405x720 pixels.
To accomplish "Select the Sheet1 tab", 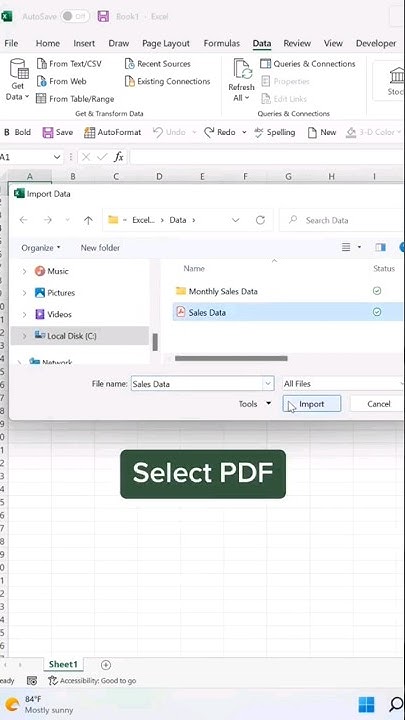I will coord(63,664).
